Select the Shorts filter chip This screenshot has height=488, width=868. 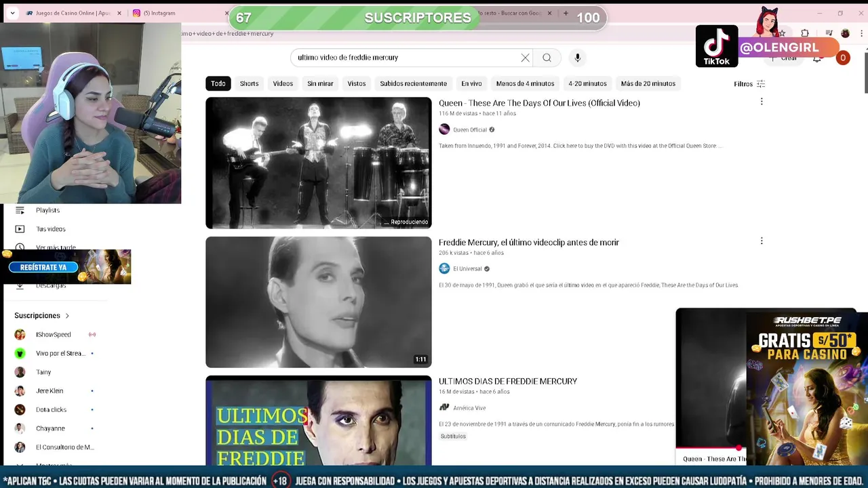(249, 83)
